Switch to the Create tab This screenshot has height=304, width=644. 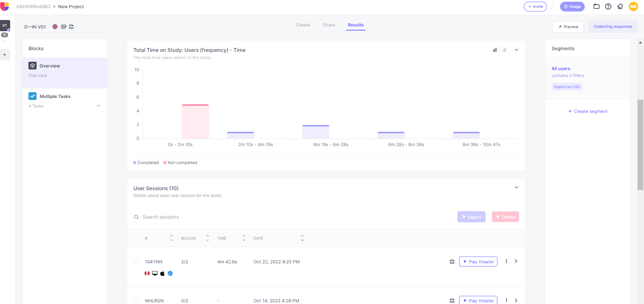click(x=303, y=25)
